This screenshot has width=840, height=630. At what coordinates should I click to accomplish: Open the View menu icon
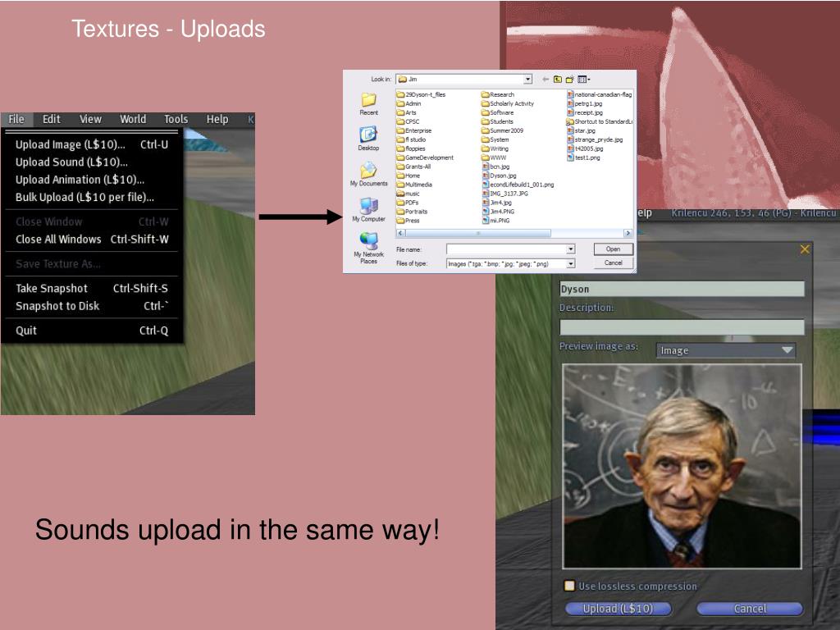pos(583,80)
